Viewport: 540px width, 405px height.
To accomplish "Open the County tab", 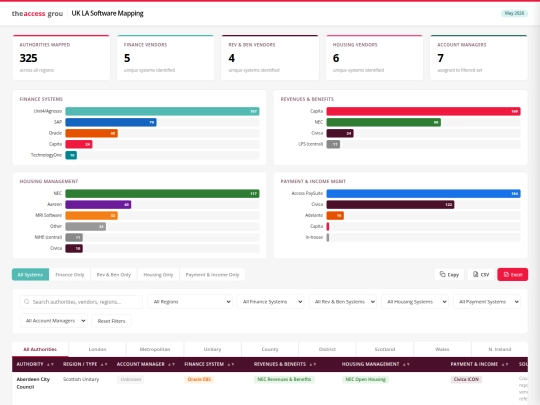I will click(x=270, y=349).
